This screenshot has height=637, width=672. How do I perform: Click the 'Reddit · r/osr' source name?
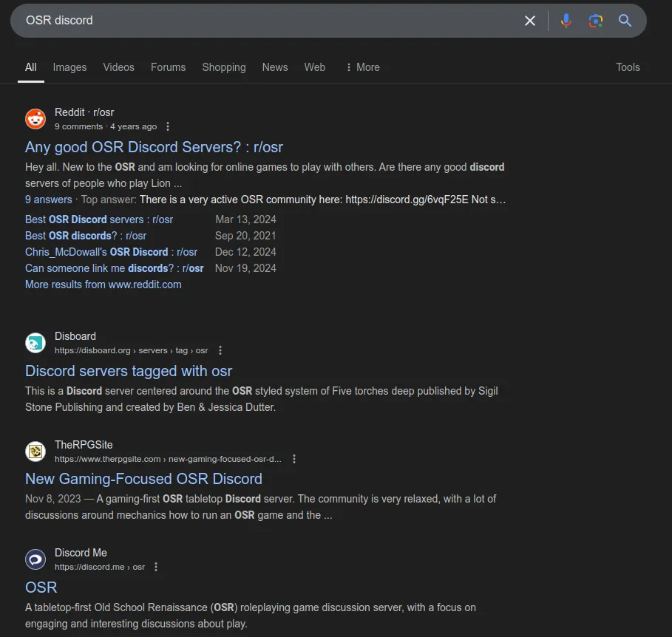(x=84, y=112)
